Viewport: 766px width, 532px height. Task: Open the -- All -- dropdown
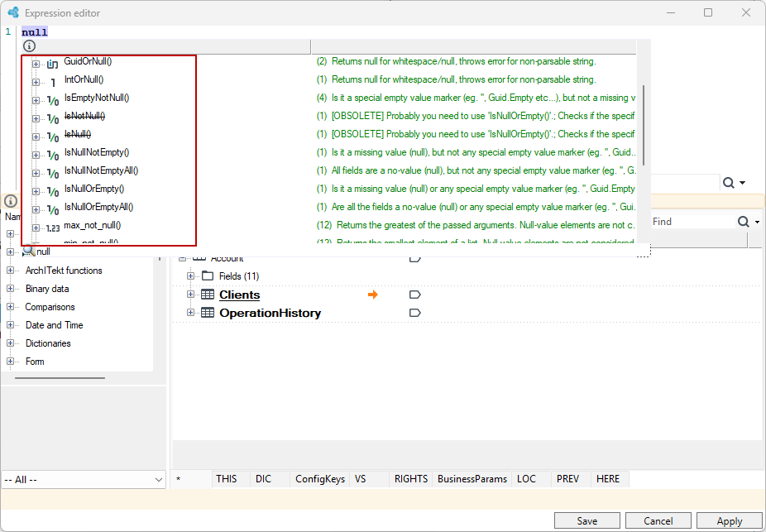coord(84,480)
